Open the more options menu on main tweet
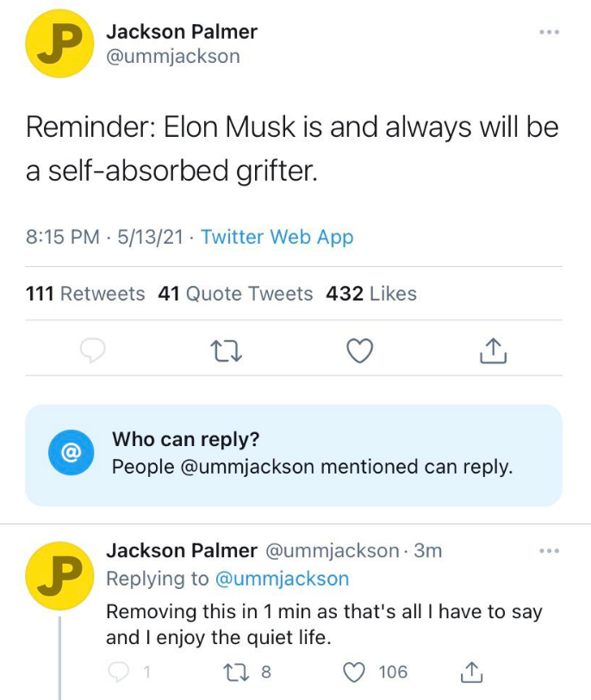 point(549,33)
